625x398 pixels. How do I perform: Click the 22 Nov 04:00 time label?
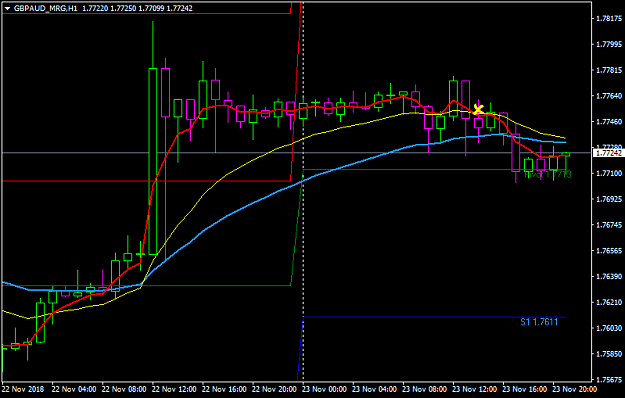pyautogui.click(x=74, y=389)
